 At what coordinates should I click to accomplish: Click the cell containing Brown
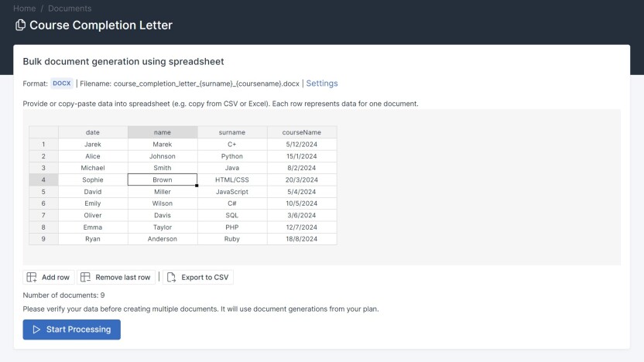(163, 179)
